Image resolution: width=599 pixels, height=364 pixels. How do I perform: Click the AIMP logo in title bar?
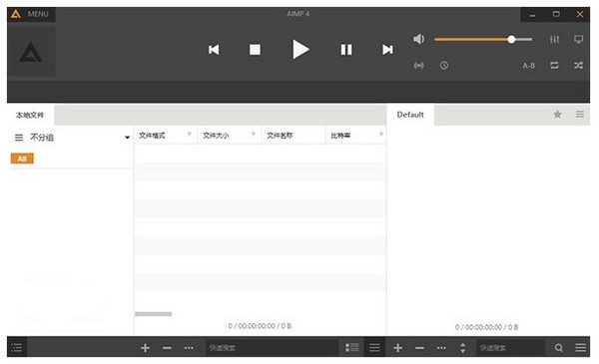click(x=16, y=14)
